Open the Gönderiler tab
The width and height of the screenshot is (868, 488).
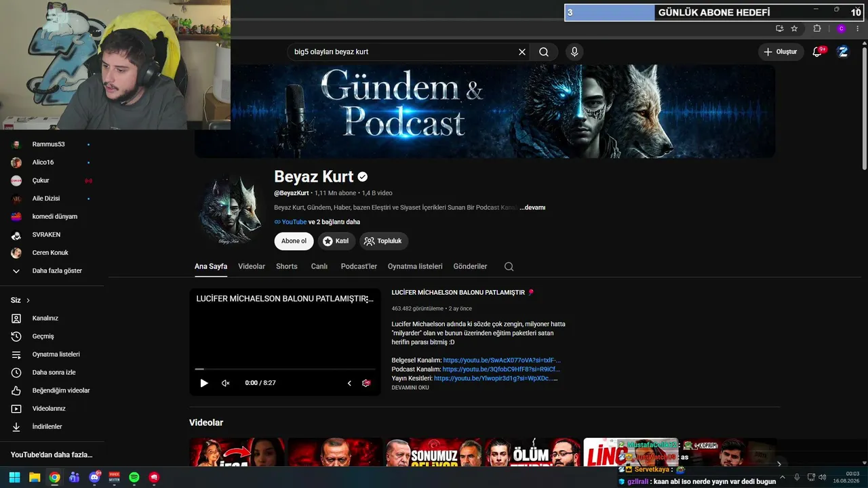click(471, 266)
